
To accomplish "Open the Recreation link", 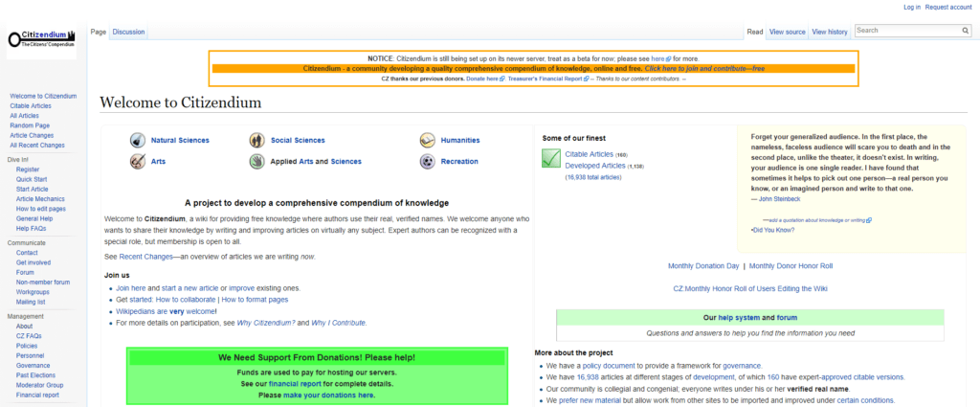I will (459, 162).
